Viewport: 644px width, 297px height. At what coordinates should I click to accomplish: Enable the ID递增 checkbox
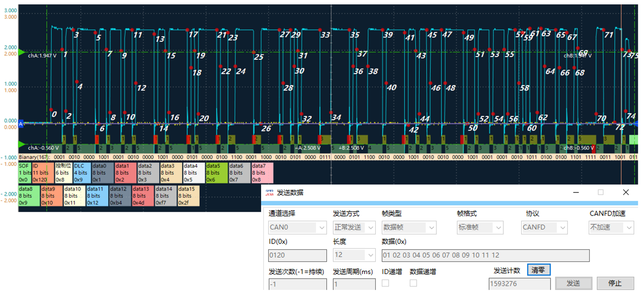click(385, 283)
